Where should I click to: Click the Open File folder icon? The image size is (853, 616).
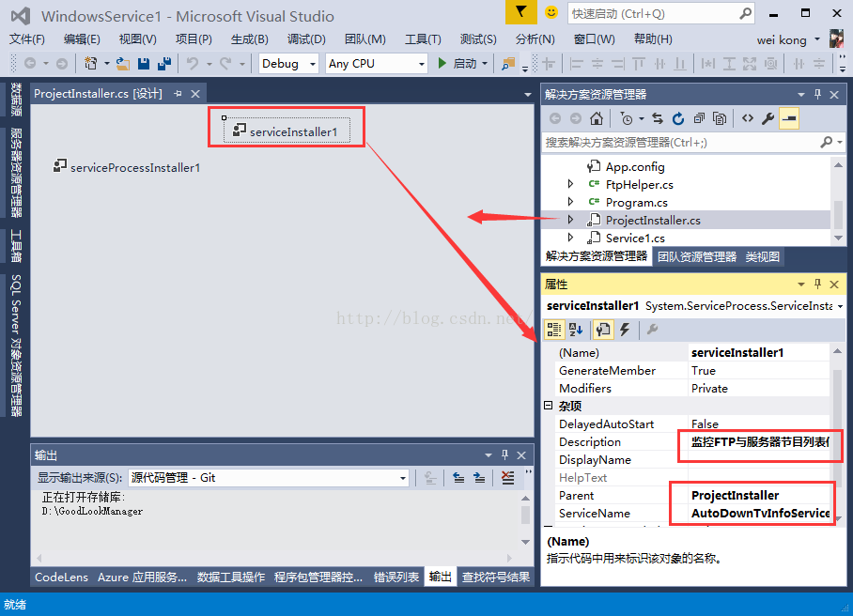tap(123, 64)
